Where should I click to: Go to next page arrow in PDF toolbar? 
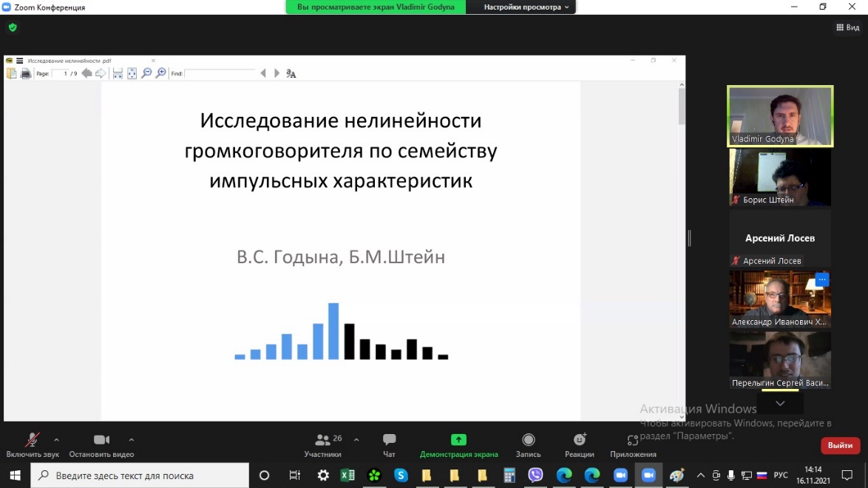[x=101, y=74]
